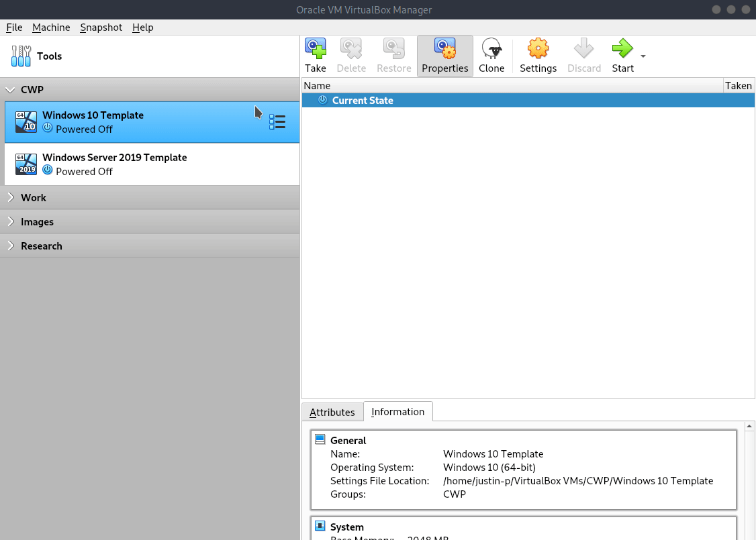
Task: Click the Clone sheep icon
Action: point(491,49)
